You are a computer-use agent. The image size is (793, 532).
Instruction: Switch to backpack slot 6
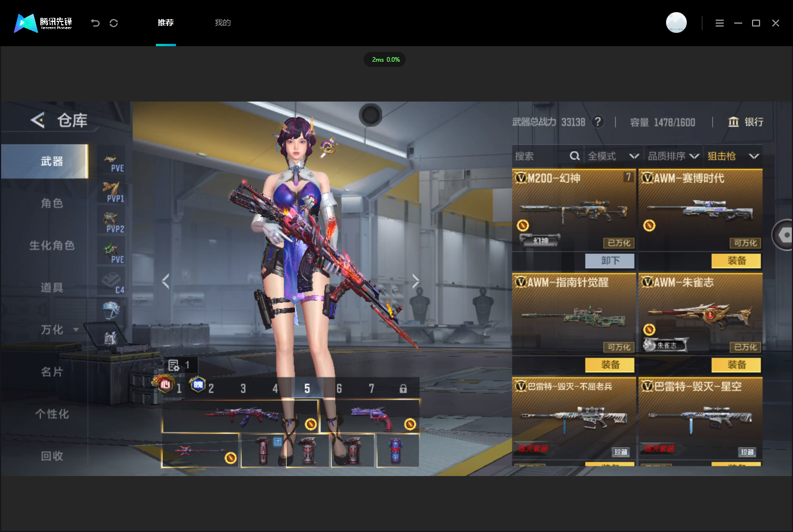pos(339,388)
